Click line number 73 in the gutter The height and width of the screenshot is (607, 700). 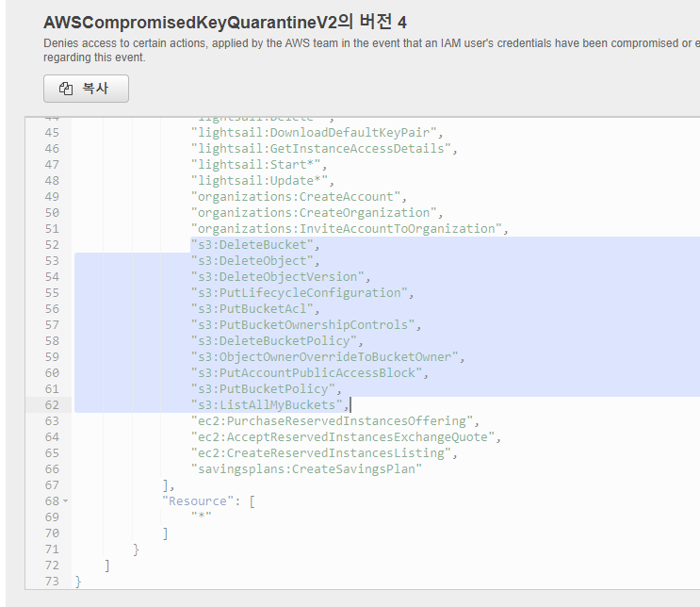(x=52, y=582)
